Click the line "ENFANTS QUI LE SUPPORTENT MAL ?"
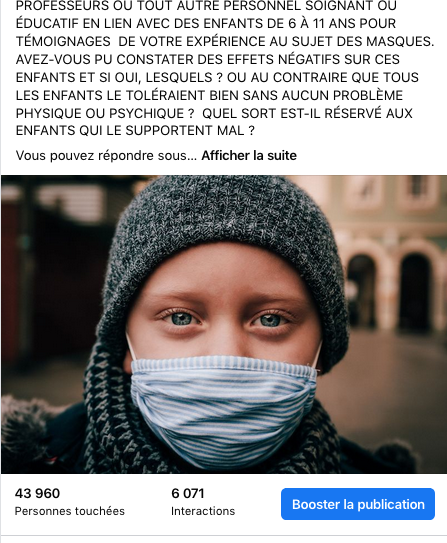Image resolution: width=447 pixels, height=543 pixels. [x=135, y=131]
